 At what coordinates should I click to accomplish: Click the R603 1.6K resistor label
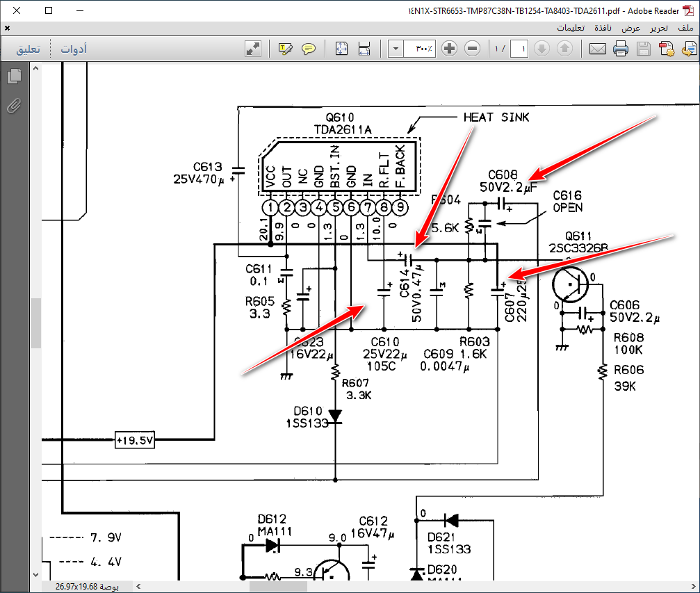[474, 348]
